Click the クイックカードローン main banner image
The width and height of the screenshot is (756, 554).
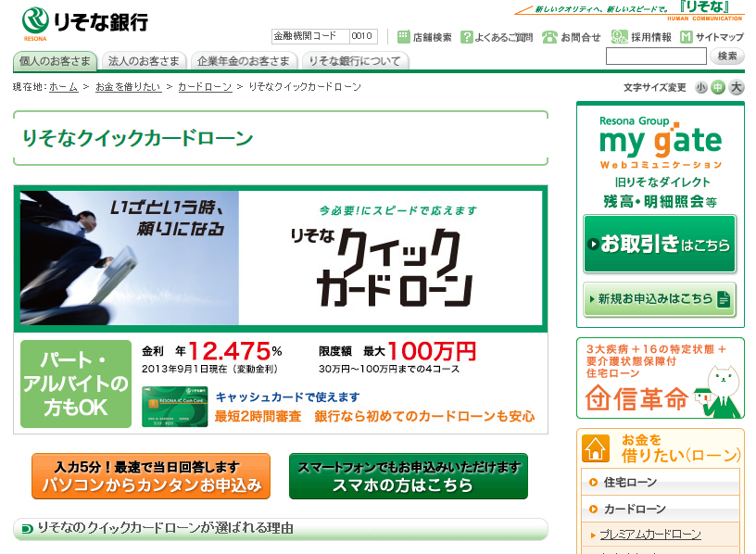281,258
